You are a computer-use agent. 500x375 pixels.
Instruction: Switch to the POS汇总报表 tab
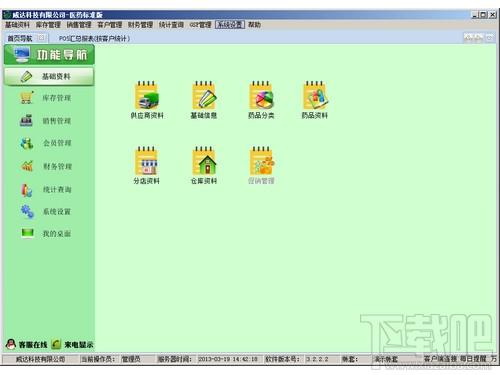[x=94, y=39]
